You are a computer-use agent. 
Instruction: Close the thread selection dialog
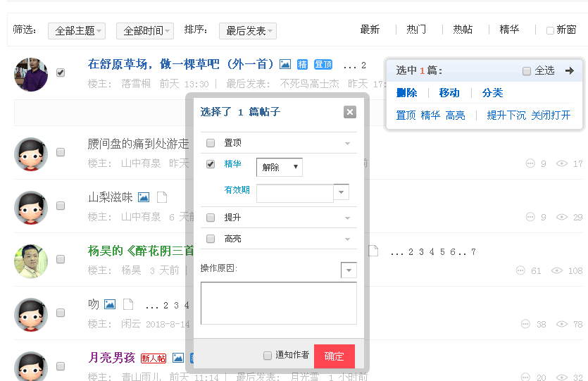click(x=349, y=112)
